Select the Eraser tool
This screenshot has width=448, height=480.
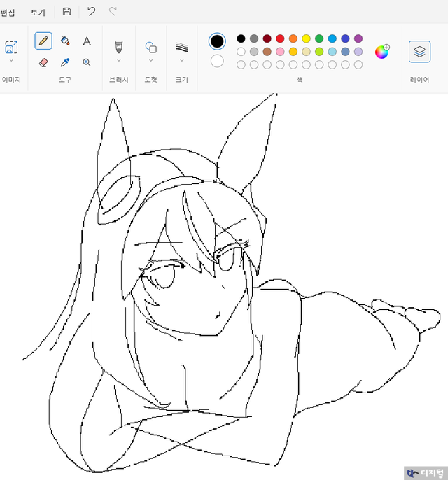point(43,62)
